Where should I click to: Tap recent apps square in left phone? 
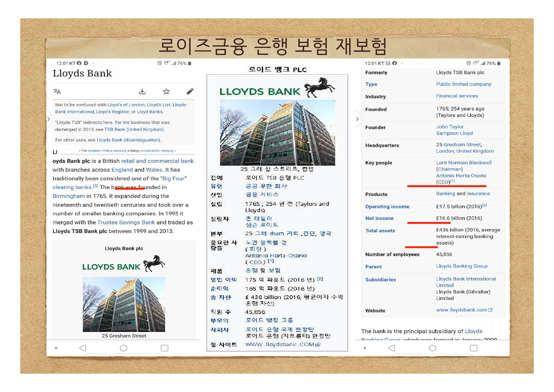(x=164, y=348)
